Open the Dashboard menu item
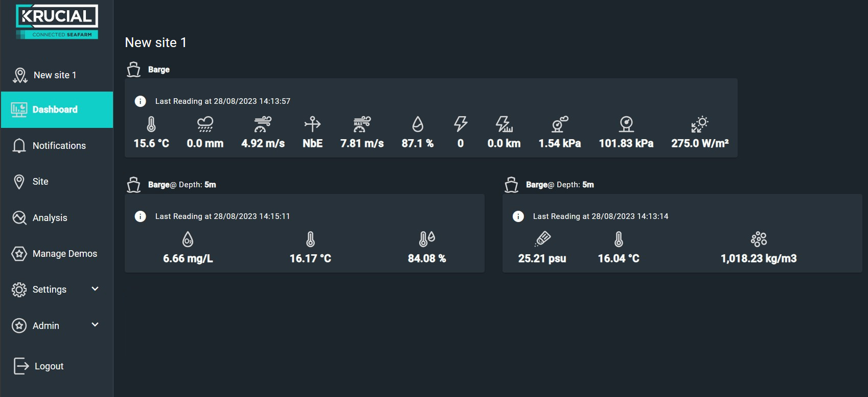 tap(57, 109)
